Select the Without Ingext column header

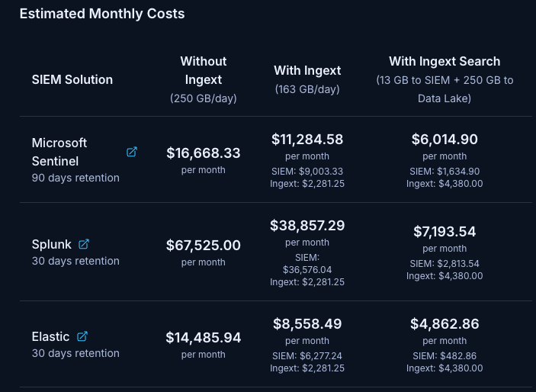click(204, 70)
